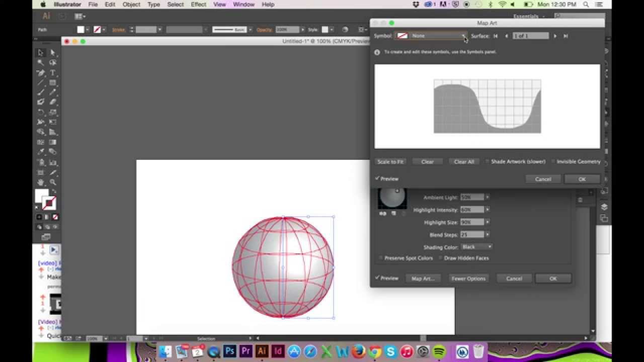
Task: Click the Map Art... button
Action: tap(423, 279)
